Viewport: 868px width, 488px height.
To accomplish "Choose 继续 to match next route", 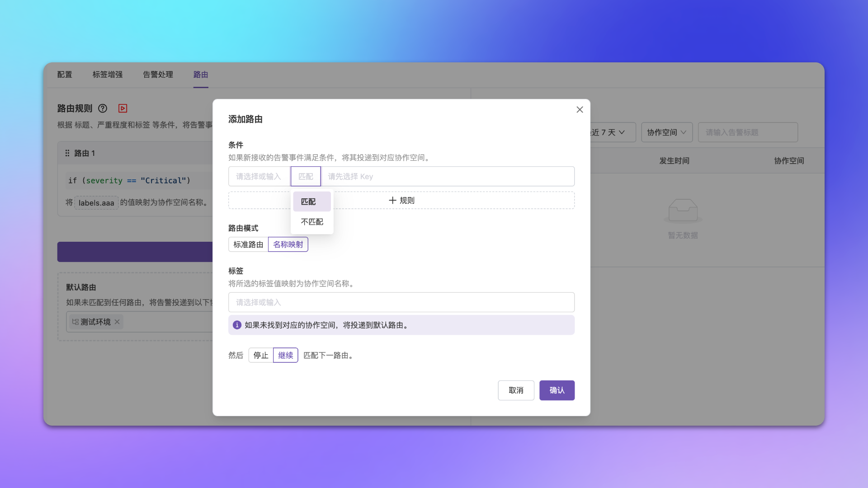I will [x=285, y=355].
